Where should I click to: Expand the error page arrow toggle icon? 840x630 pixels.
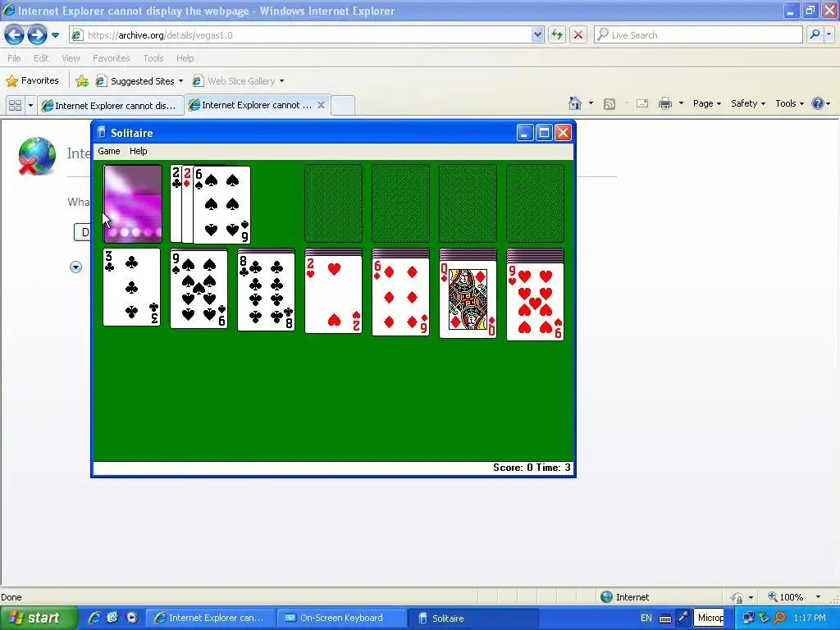tap(75, 267)
